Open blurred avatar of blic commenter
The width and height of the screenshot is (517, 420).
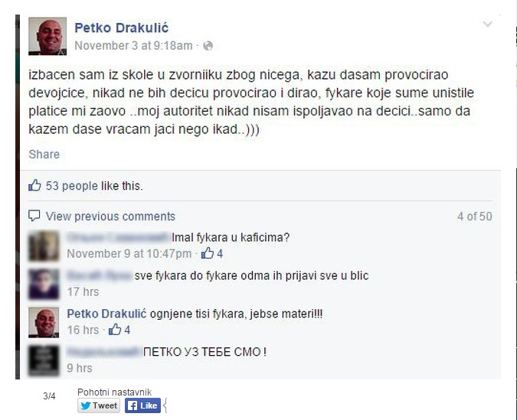[x=44, y=285]
